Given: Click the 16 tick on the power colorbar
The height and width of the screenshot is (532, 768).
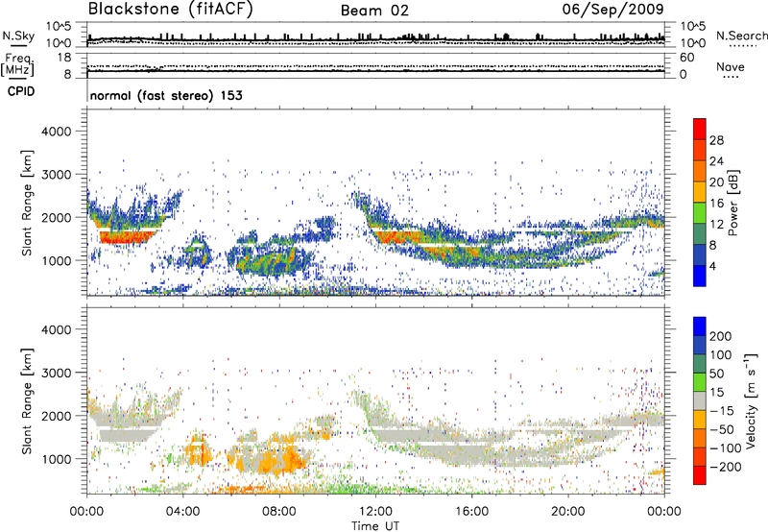Looking at the screenshot, I should pyautogui.click(x=716, y=204).
